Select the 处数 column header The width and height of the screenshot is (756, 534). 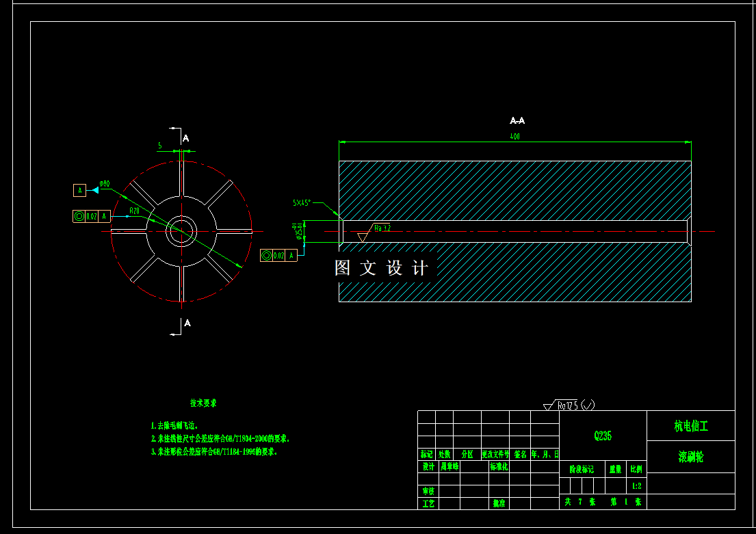[445, 454]
